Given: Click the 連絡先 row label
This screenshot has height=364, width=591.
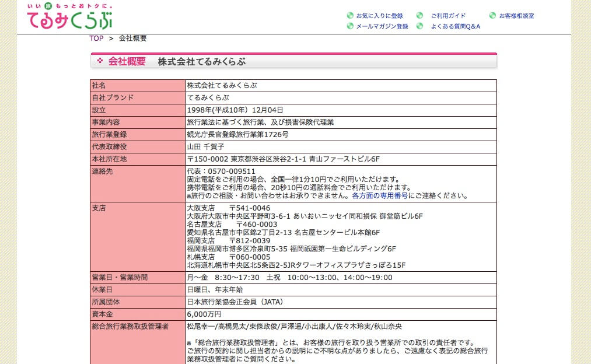Looking at the screenshot, I should (x=102, y=171).
